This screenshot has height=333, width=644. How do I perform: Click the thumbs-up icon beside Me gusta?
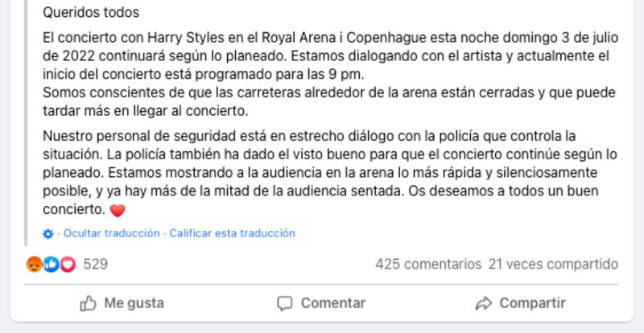tap(88, 304)
